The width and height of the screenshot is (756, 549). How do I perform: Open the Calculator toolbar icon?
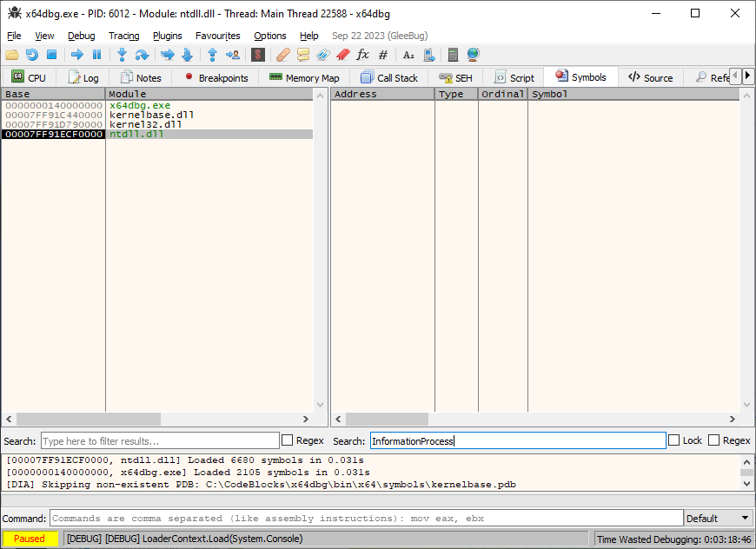(453, 55)
